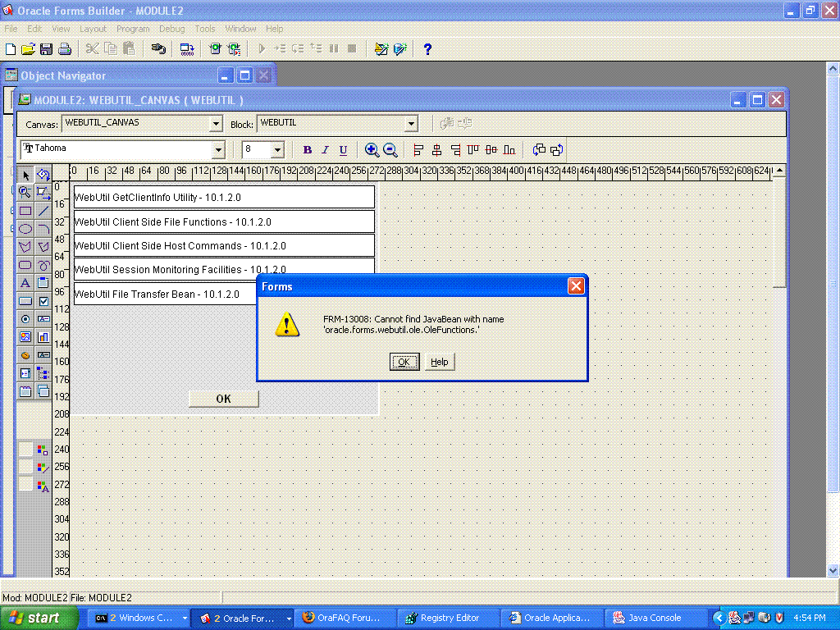Click the Send to Back icon

[x=557, y=150]
